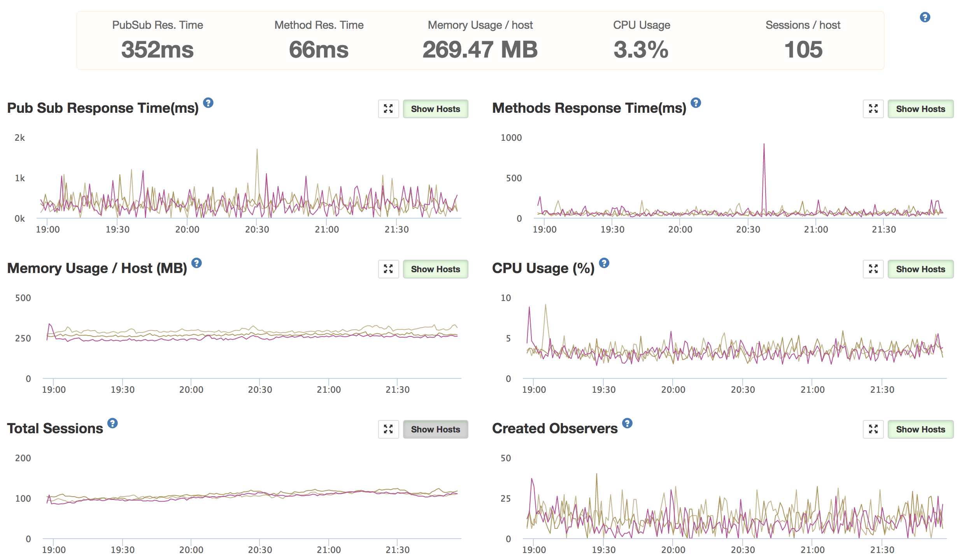This screenshot has height=560, width=957.
Task: Click the 2k label on Pub Sub axis
Action: click(20, 138)
